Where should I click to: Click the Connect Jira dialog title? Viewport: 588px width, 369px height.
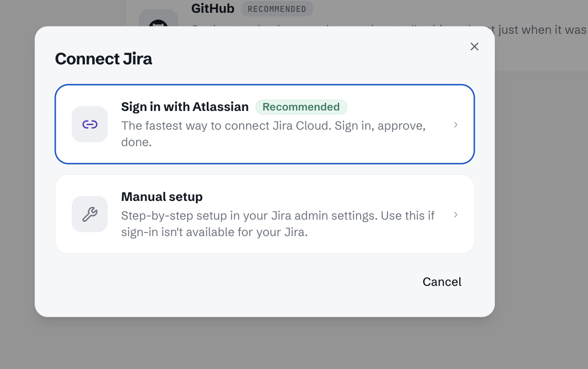[104, 59]
